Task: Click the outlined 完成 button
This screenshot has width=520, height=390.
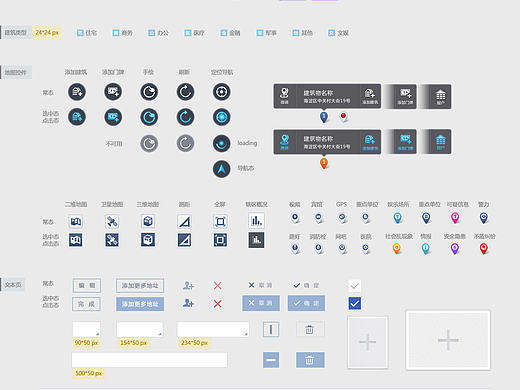Action: (86, 304)
